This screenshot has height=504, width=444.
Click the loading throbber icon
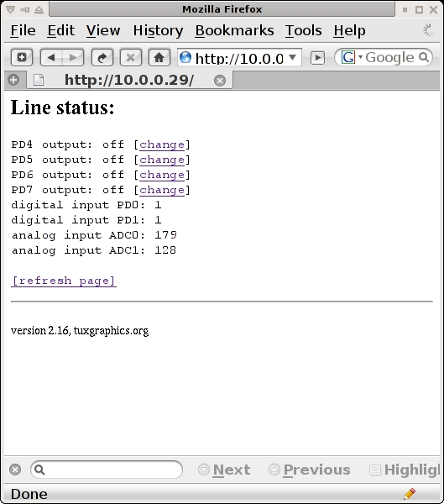[x=429, y=30]
